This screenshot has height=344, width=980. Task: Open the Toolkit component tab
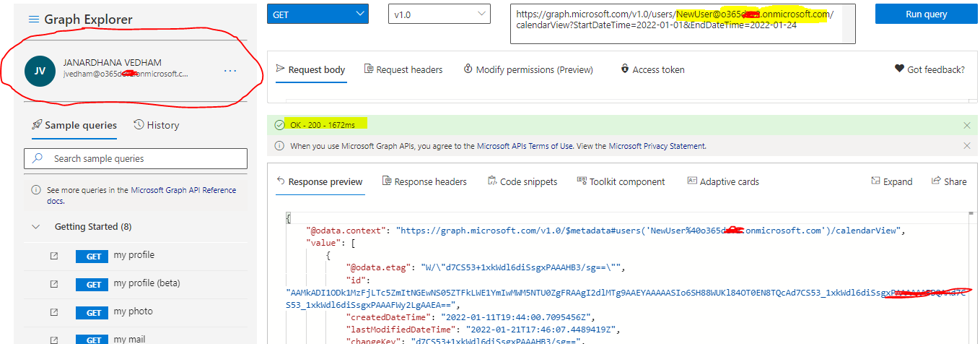pos(621,181)
